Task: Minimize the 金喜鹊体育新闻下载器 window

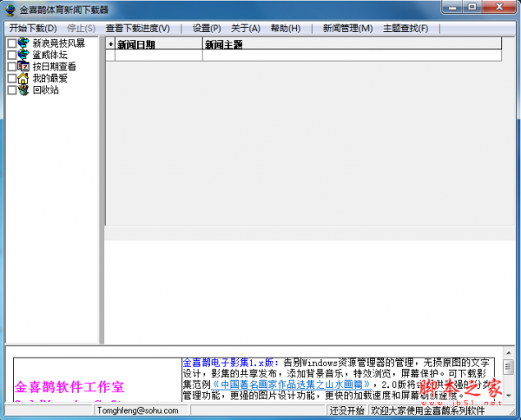Action: click(x=452, y=7)
